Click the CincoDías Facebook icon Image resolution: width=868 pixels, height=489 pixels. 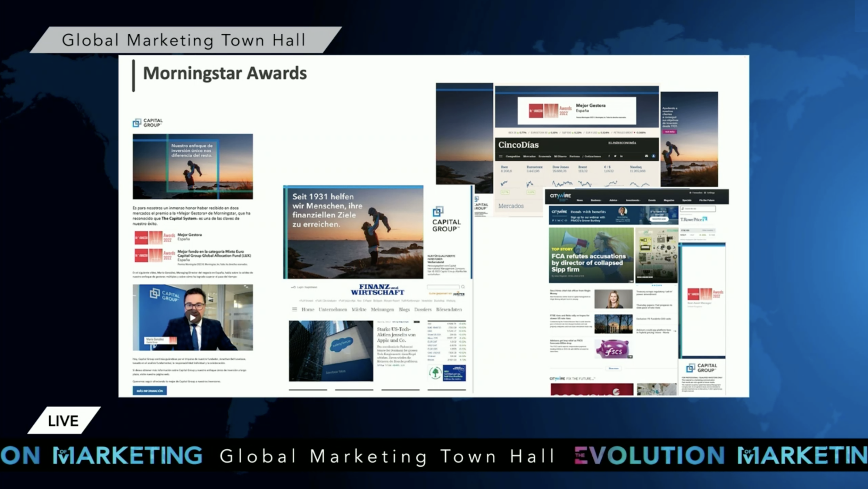pos(609,156)
